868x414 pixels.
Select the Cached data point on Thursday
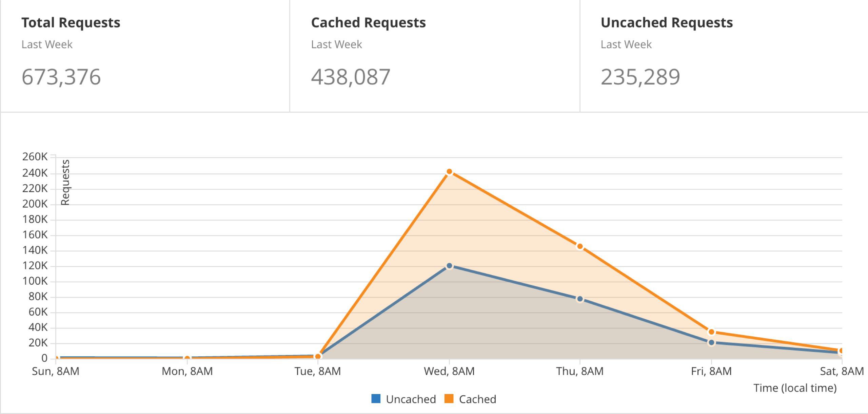click(x=580, y=246)
